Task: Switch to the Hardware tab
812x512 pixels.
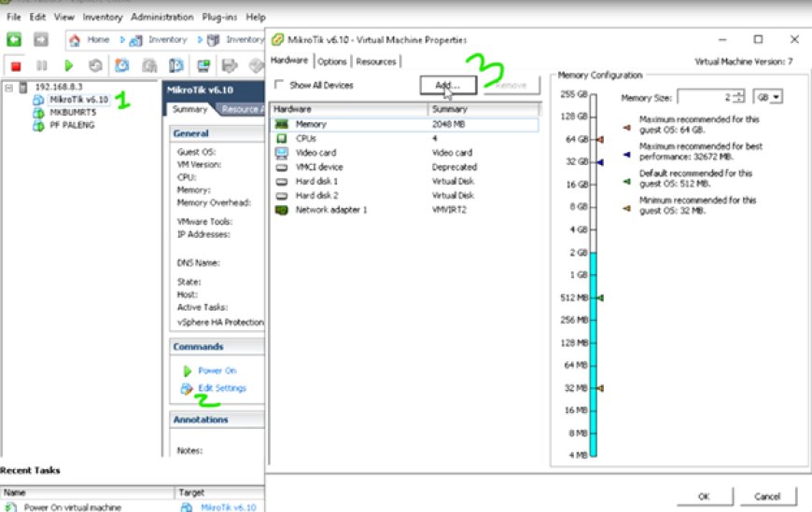Action: coord(289,61)
